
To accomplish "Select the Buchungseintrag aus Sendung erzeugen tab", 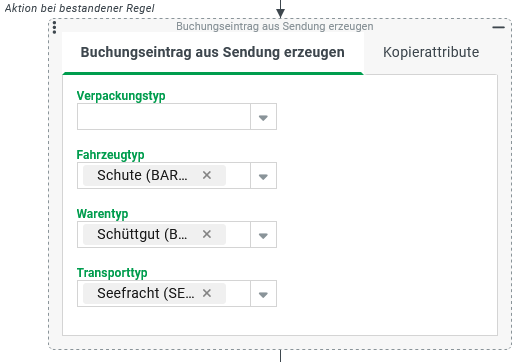I will [213, 52].
